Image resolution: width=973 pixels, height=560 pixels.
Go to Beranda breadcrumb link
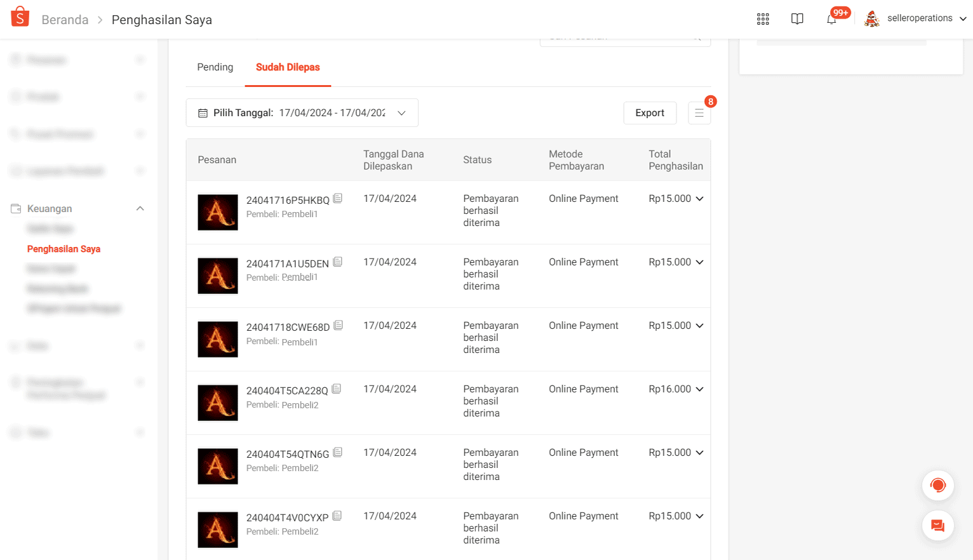pyautogui.click(x=65, y=20)
